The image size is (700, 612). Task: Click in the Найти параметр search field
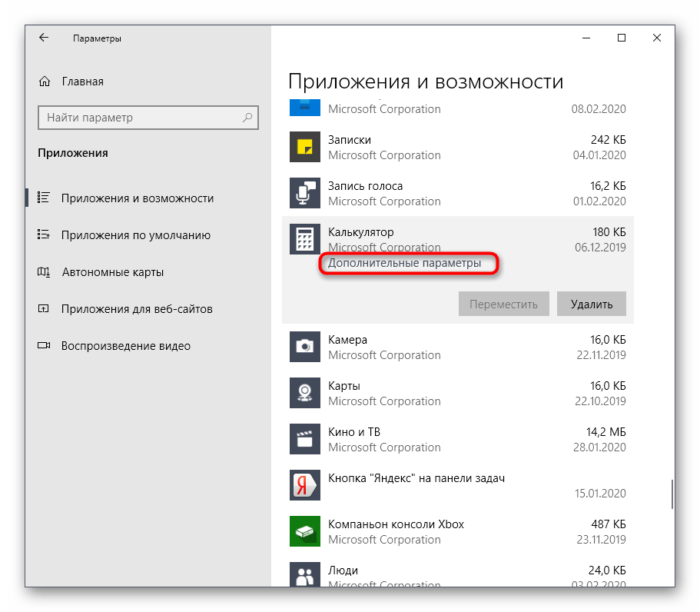(138, 118)
